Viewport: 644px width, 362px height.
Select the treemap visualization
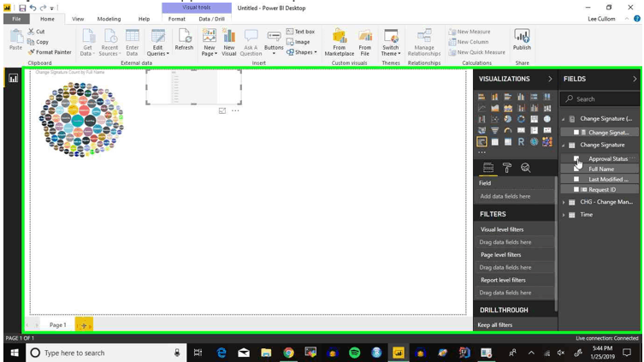click(534, 119)
